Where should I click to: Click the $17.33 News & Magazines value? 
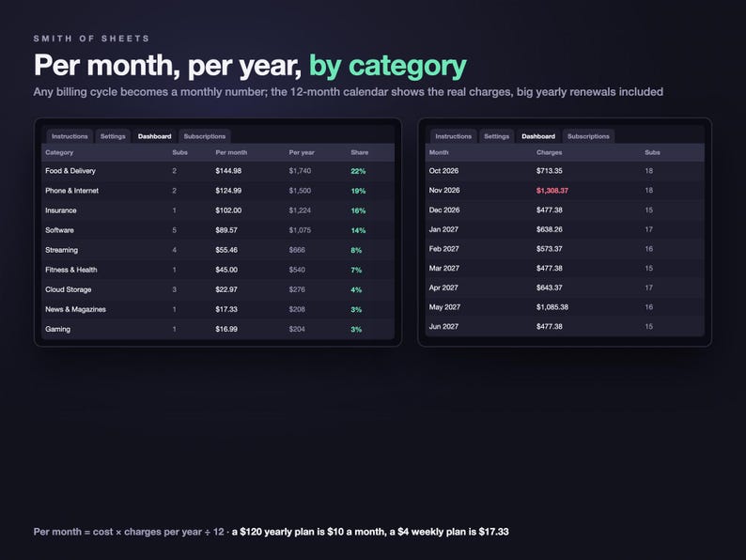[226, 309]
